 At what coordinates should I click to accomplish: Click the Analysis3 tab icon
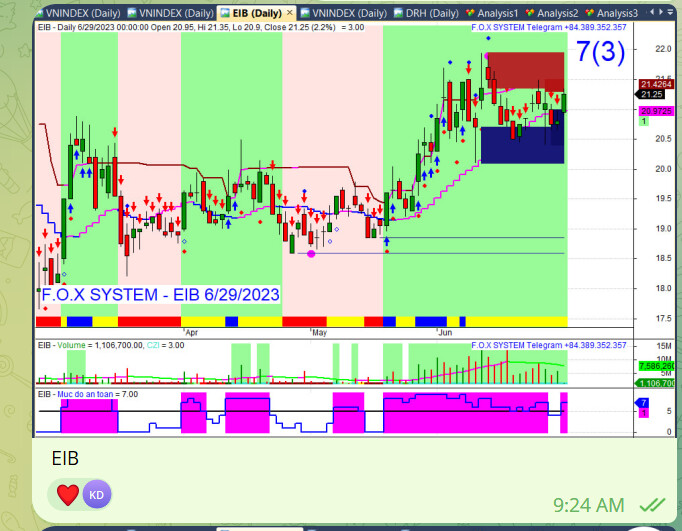[589, 13]
